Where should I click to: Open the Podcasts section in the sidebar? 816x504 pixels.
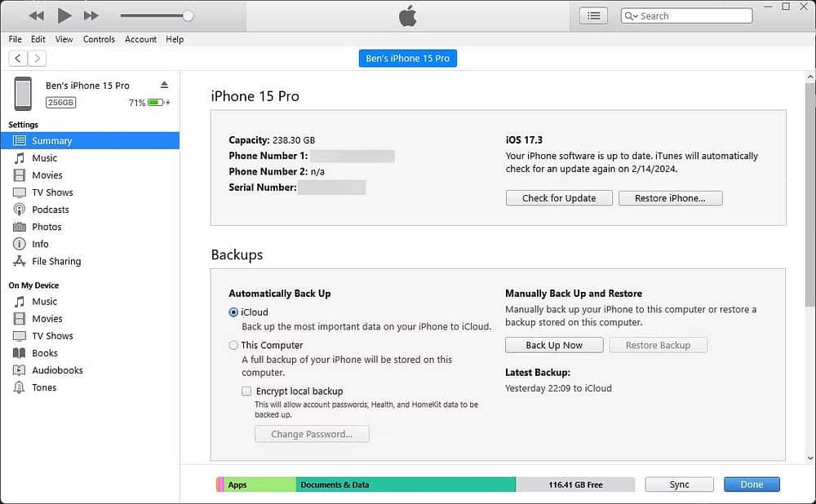[51, 210]
